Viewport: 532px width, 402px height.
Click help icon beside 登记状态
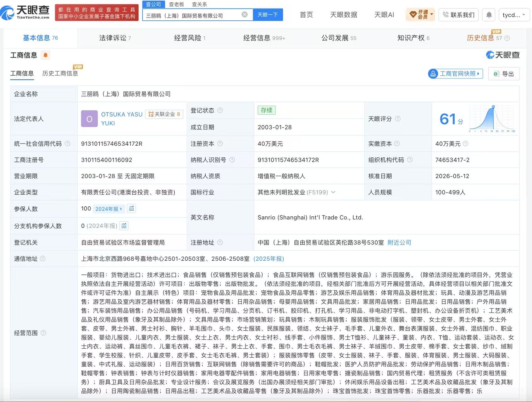tap(220, 110)
